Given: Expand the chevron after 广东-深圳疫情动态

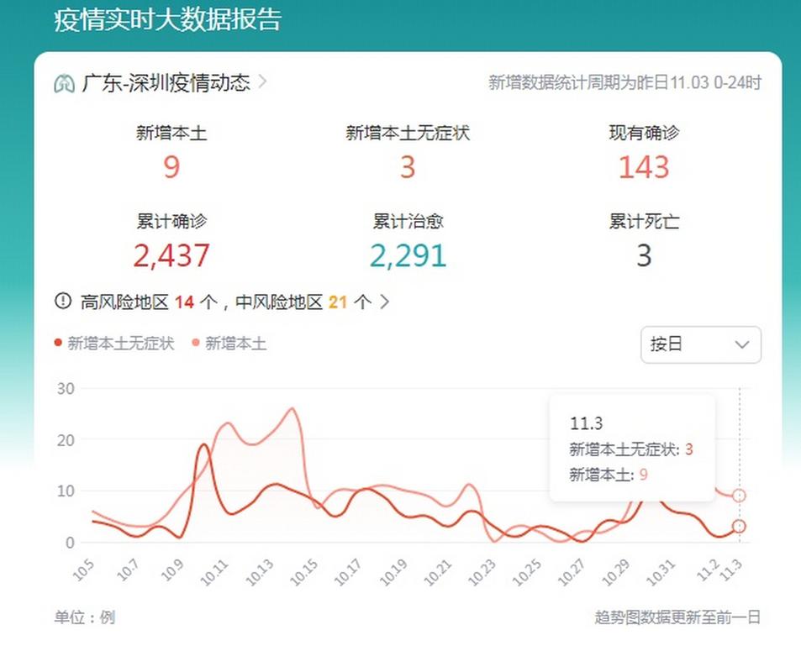Looking at the screenshot, I should 263,82.
